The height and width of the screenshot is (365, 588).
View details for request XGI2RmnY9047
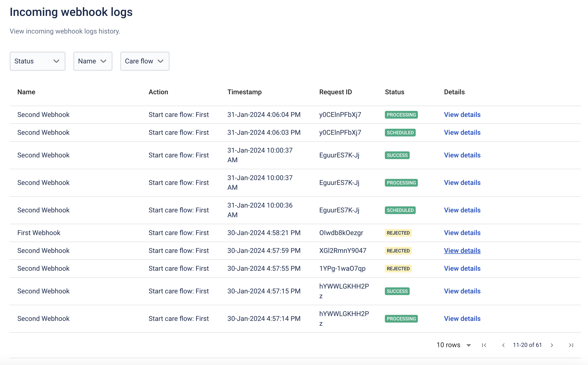click(x=462, y=251)
